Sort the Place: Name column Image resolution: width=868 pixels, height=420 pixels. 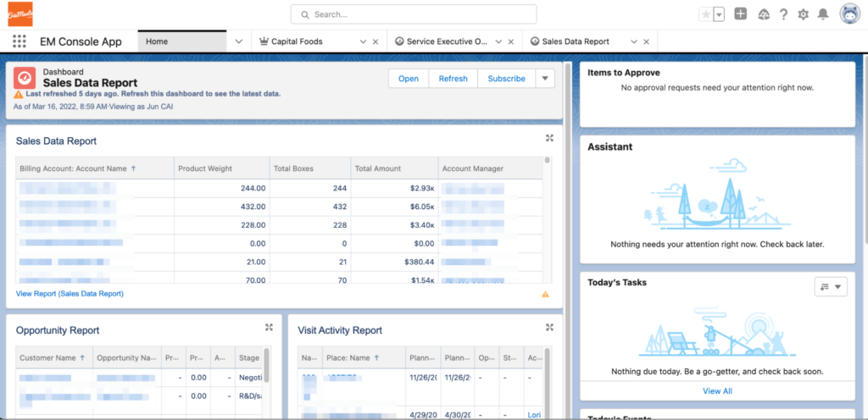click(x=364, y=357)
